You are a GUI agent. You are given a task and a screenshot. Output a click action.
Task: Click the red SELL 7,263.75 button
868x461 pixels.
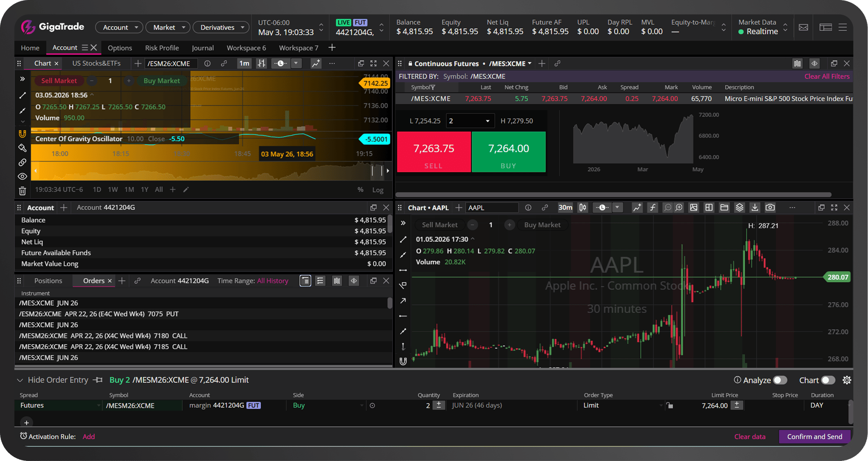(x=434, y=152)
